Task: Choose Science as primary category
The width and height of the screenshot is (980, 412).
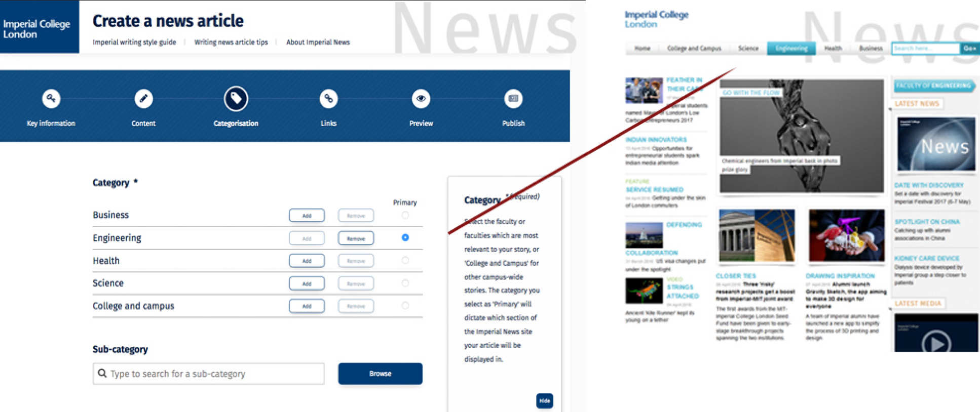Action: (405, 283)
